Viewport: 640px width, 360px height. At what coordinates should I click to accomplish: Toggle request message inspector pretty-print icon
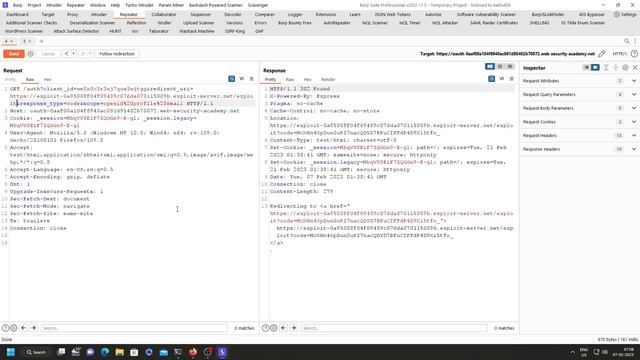(x=231, y=79)
